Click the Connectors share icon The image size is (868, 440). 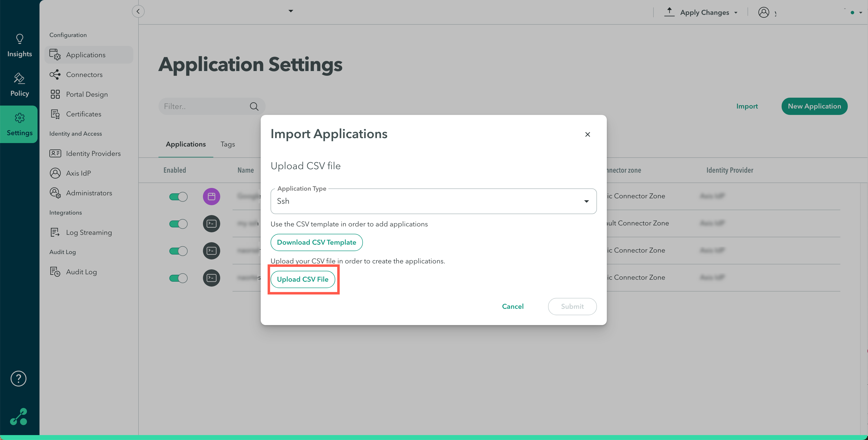[55, 74]
